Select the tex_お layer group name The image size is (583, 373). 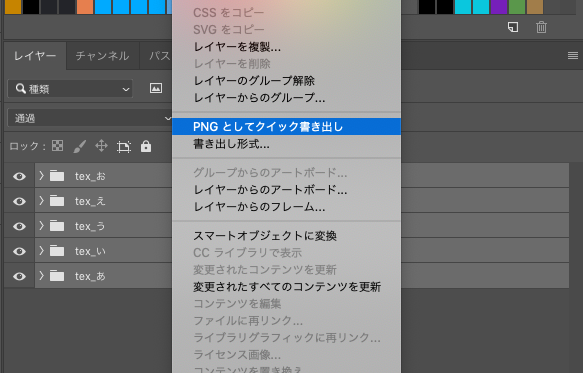click(x=90, y=176)
